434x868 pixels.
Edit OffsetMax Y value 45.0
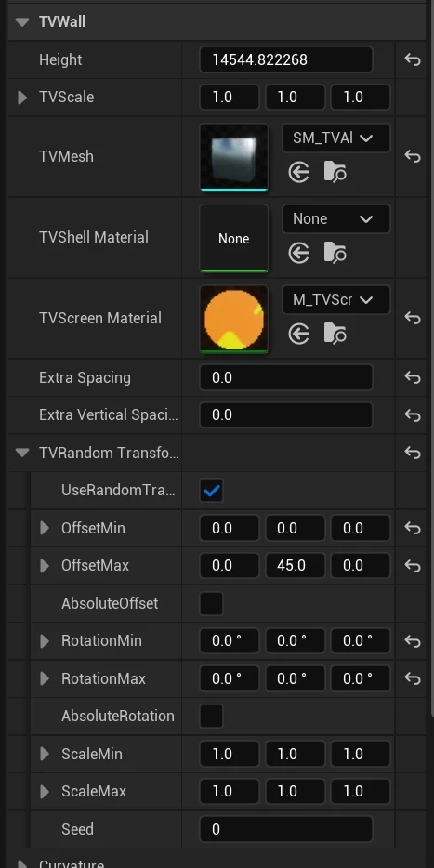click(295, 566)
